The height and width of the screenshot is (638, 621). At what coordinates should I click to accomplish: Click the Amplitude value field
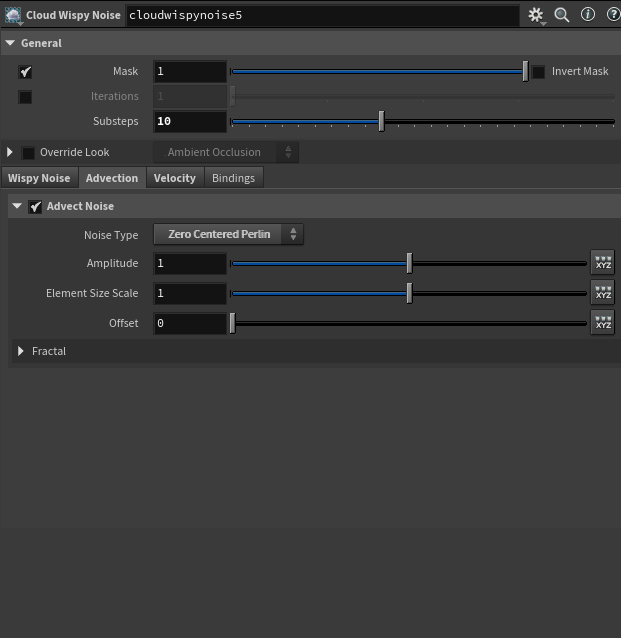point(190,263)
